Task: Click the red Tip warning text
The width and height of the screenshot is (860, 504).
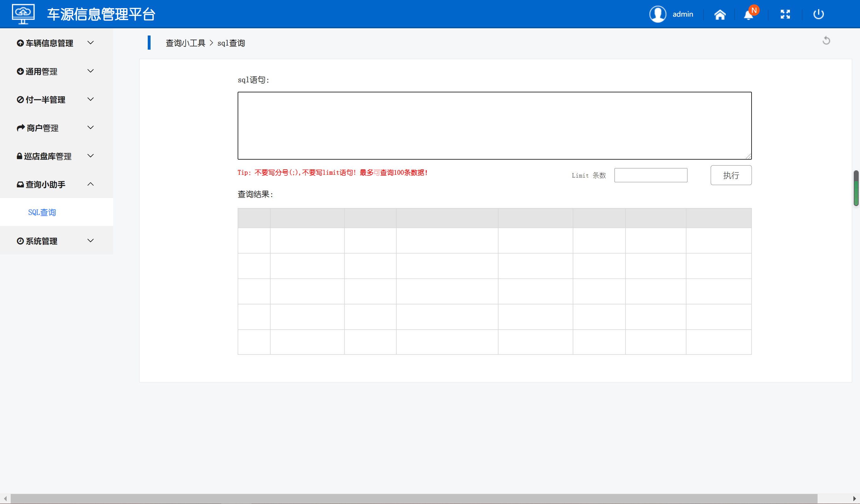Action: point(332,173)
